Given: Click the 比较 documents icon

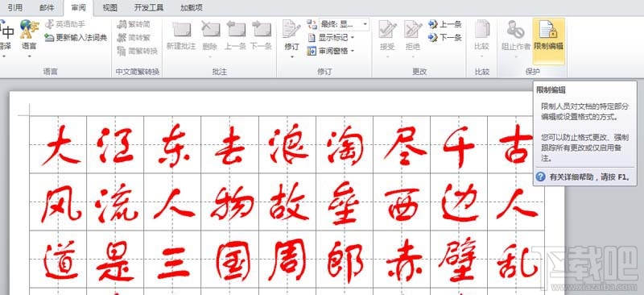Looking at the screenshot, I should [x=481, y=30].
